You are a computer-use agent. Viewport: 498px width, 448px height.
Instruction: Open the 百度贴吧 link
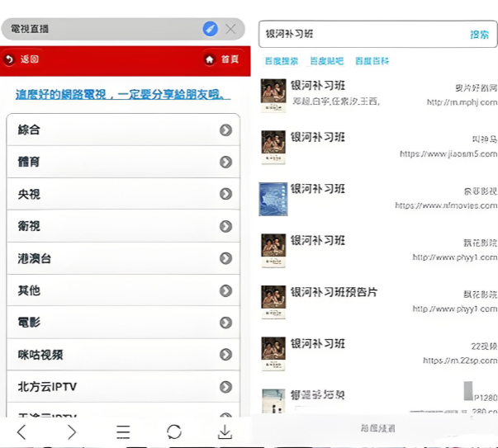327,61
